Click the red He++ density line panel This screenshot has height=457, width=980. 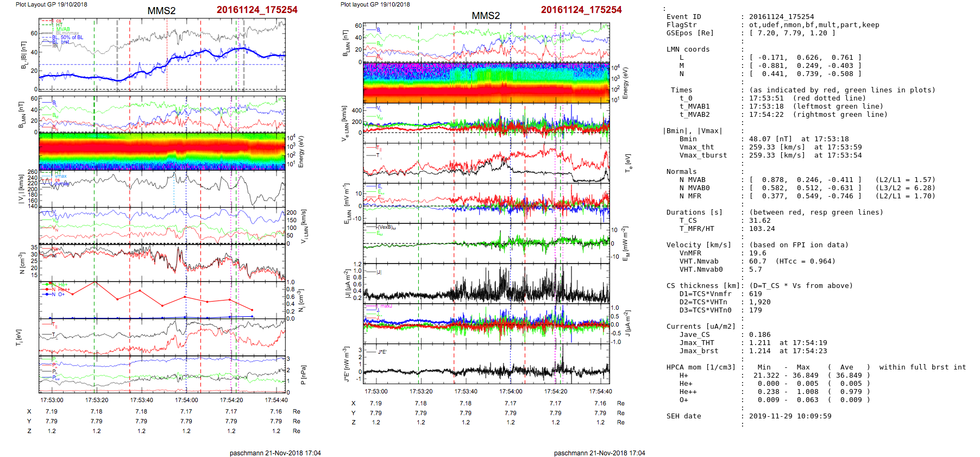tap(162, 300)
